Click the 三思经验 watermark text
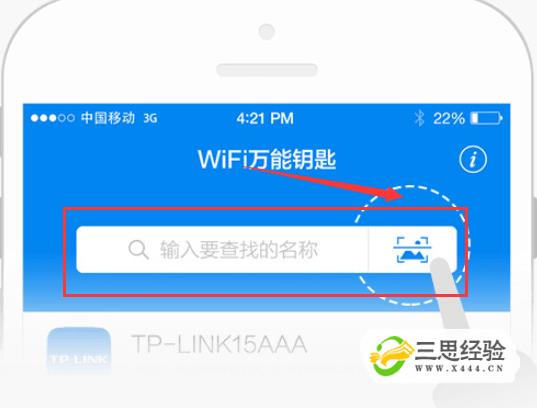The image size is (537, 408). (460, 350)
